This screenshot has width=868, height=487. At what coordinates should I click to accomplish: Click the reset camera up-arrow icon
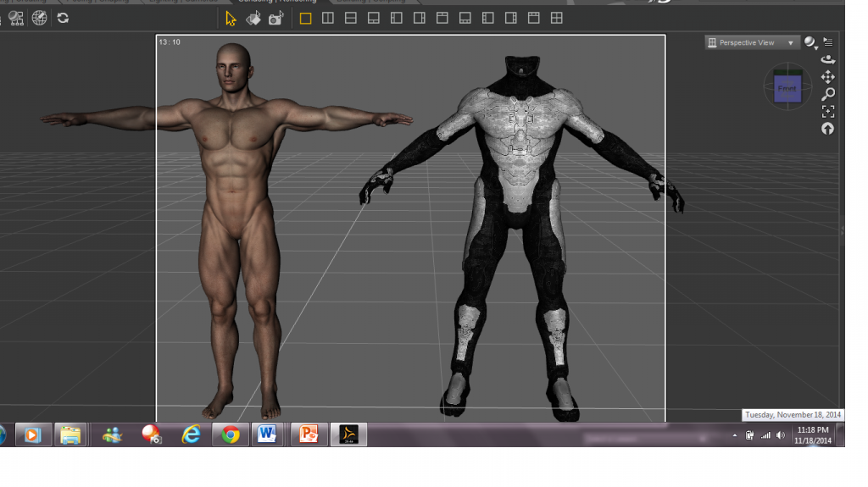point(828,129)
